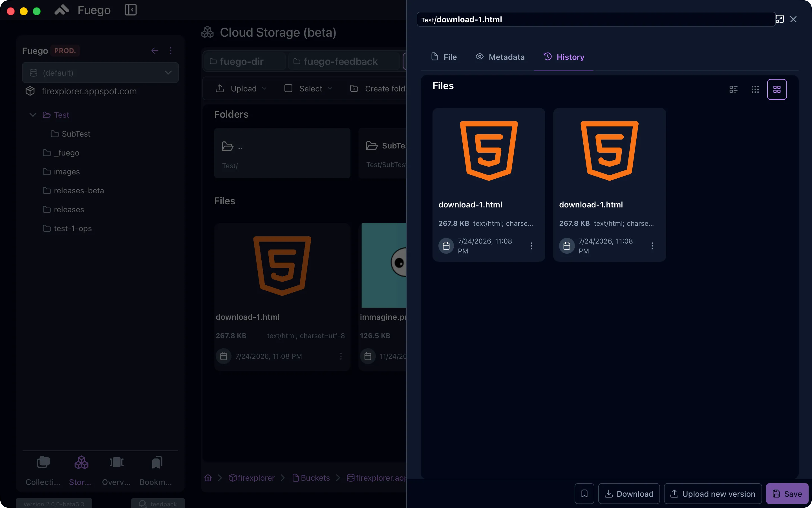Image resolution: width=812 pixels, height=508 pixels.
Task: Open project options three-dot menu
Action: pyautogui.click(x=171, y=51)
